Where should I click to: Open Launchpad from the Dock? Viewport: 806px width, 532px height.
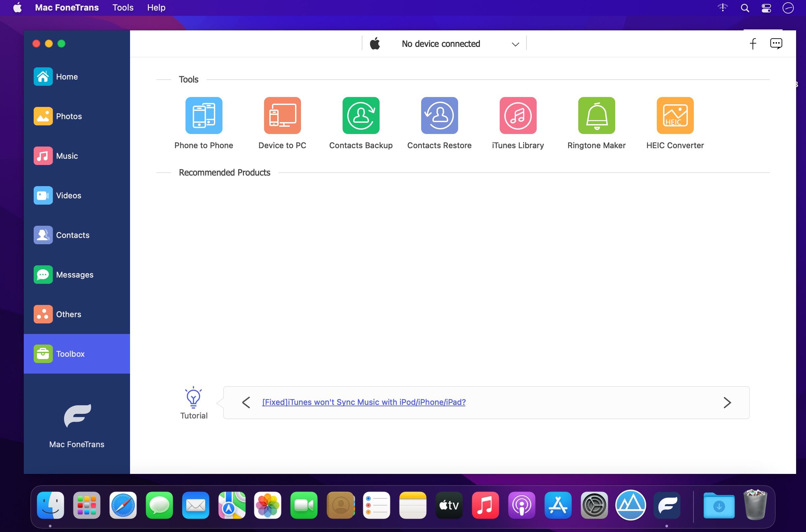86,505
